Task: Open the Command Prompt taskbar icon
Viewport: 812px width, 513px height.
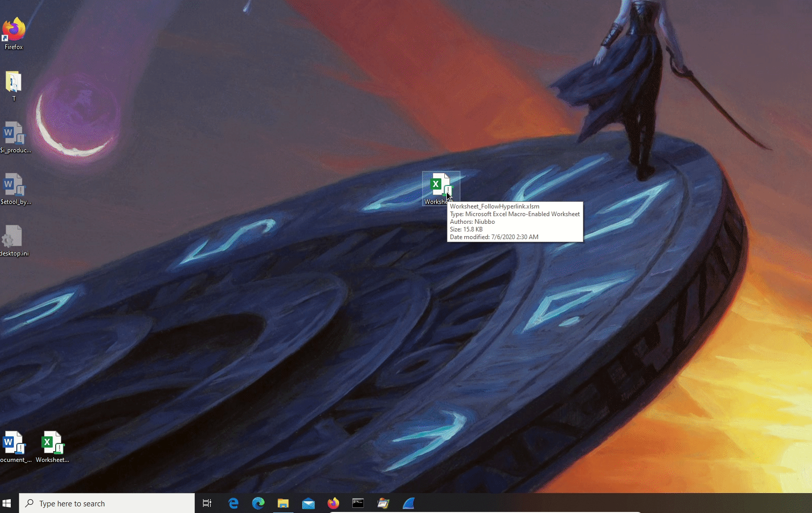Action: pyautogui.click(x=358, y=503)
